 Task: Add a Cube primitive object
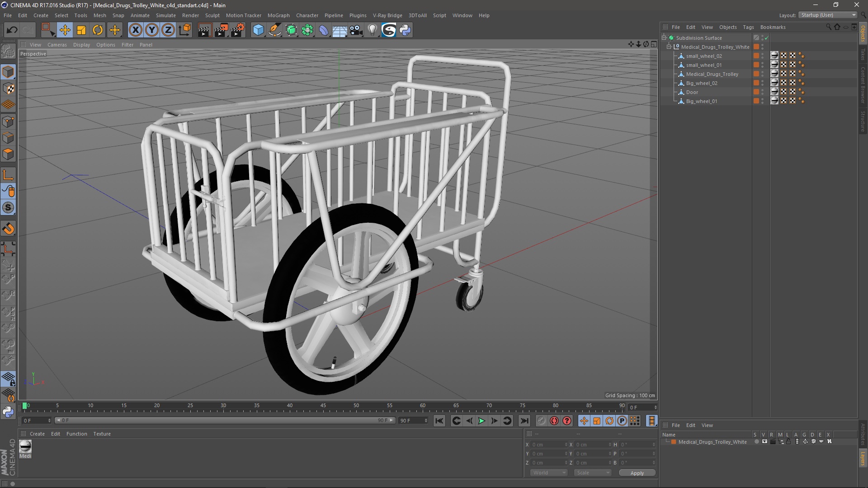pyautogui.click(x=258, y=30)
